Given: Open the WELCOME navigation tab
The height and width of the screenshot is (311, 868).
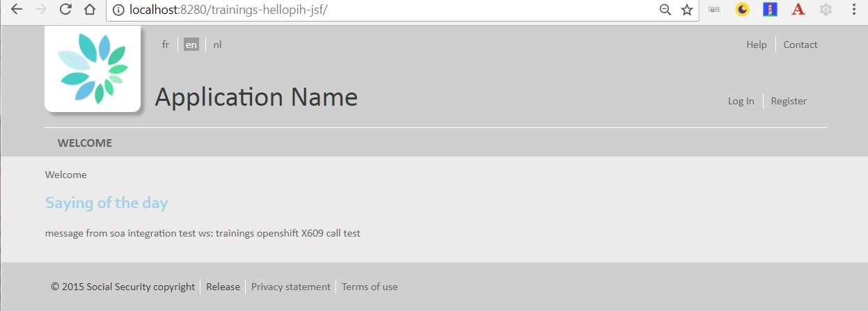Looking at the screenshot, I should tap(85, 143).
